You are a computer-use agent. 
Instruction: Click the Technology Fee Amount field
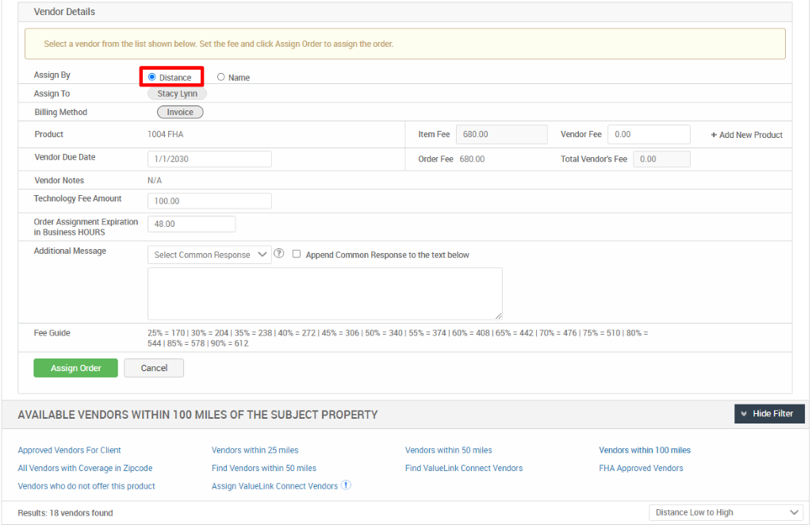(x=209, y=201)
